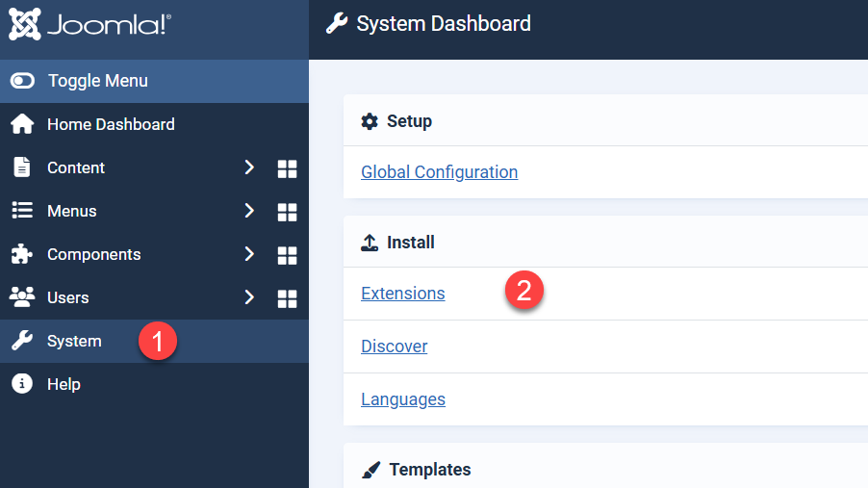
Task: Click the Components puzzle piece icon
Action: click(x=21, y=254)
